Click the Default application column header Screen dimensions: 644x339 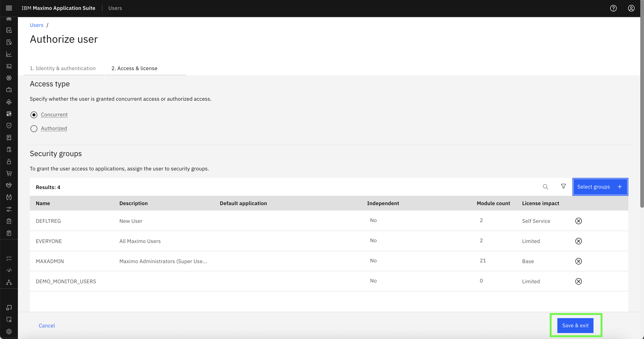[x=243, y=203]
